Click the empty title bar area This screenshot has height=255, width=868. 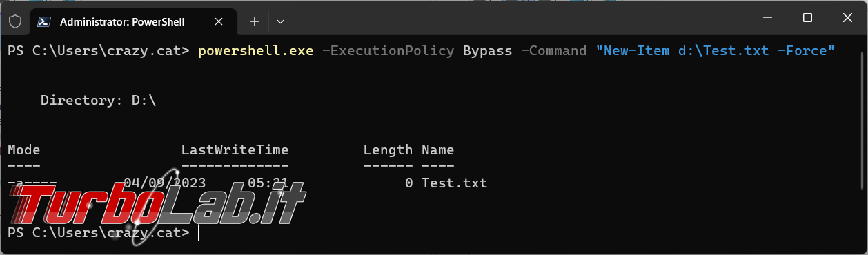pos(517,19)
